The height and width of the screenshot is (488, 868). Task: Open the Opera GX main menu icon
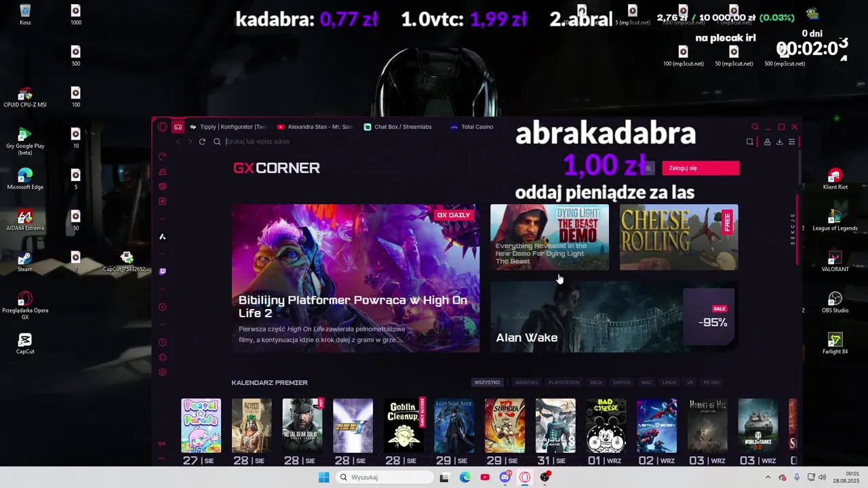click(x=163, y=127)
